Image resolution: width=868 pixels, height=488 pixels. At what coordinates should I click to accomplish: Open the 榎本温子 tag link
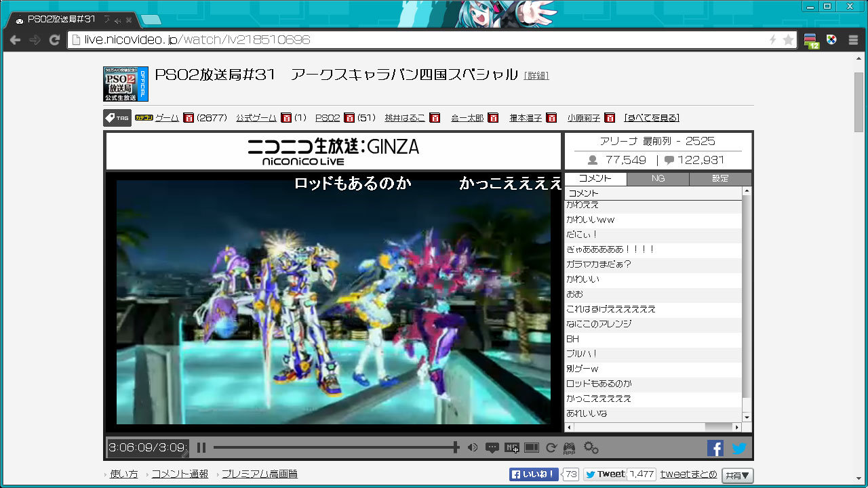(x=526, y=118)
